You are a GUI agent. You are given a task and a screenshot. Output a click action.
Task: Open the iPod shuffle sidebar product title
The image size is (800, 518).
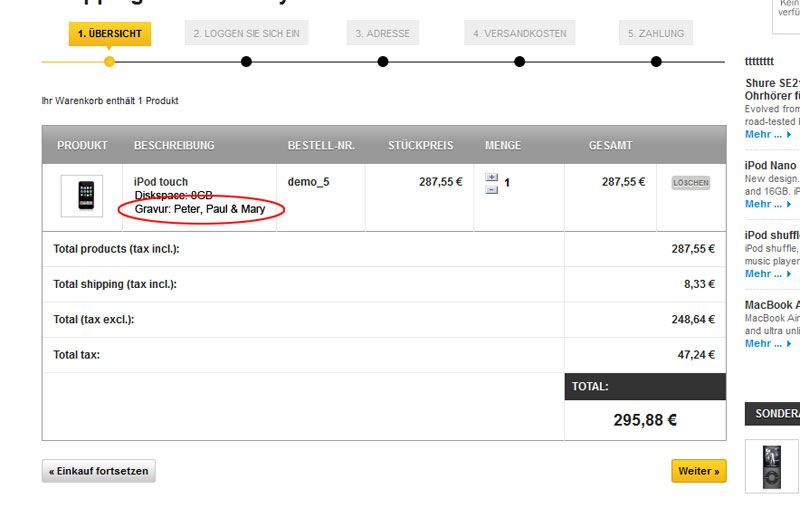coord(772,235)
